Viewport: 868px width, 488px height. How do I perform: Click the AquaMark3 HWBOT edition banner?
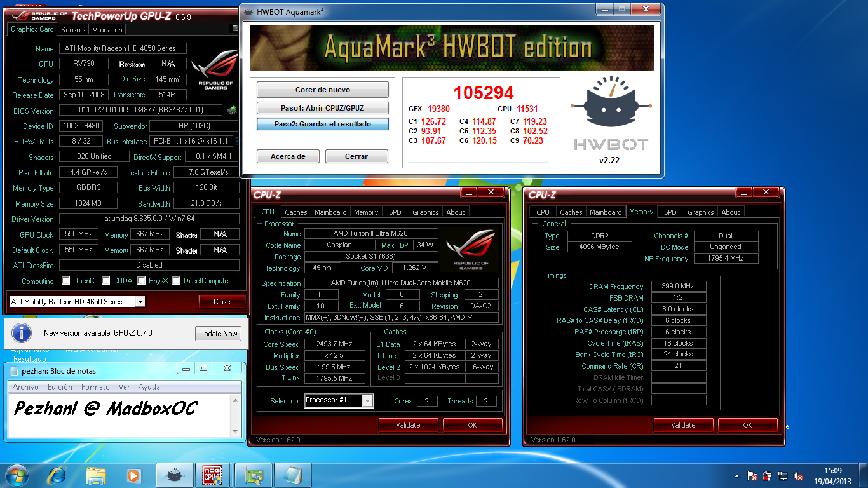(x=452, y=48)
